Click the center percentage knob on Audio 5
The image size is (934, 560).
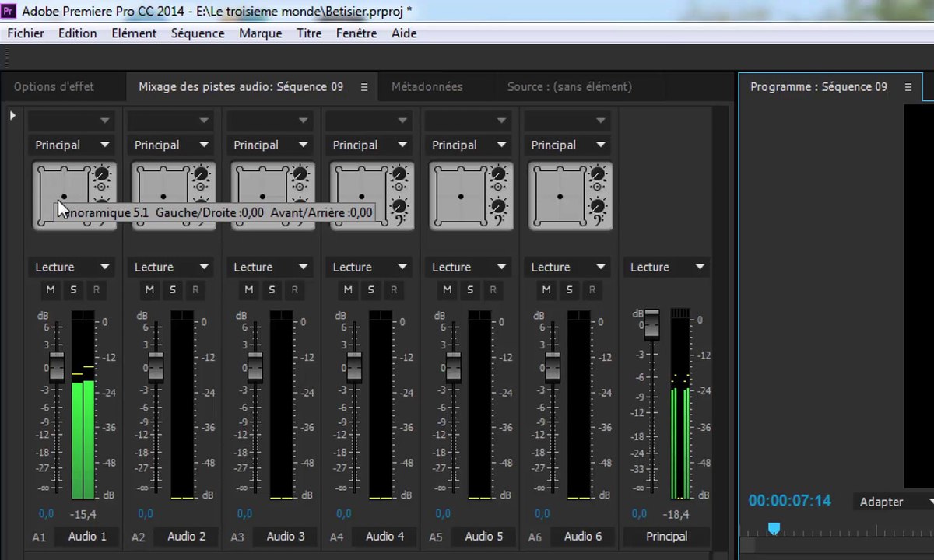(498, 175)
